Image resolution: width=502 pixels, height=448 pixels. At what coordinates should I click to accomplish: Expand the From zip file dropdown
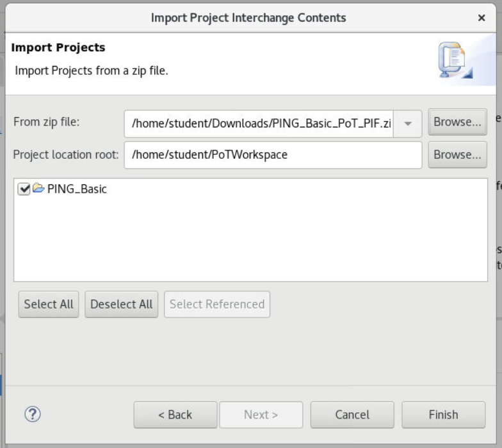click(x=407, y=124)
